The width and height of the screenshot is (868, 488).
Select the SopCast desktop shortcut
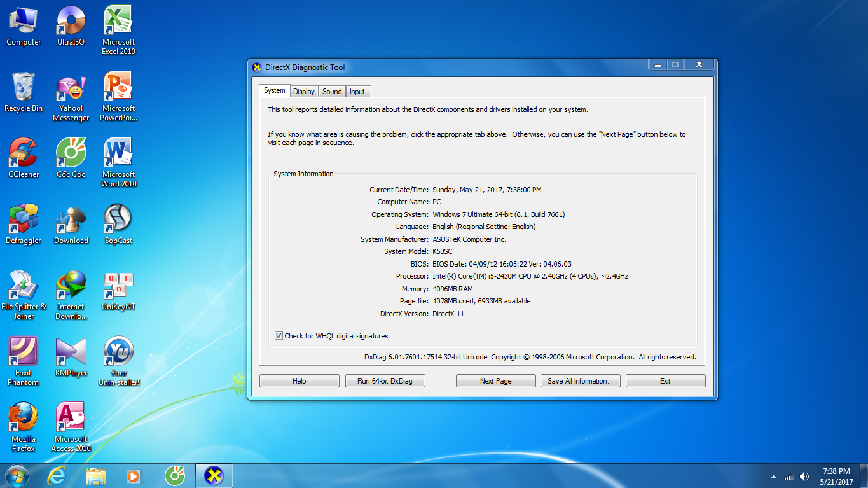click(x=118, y=220)
